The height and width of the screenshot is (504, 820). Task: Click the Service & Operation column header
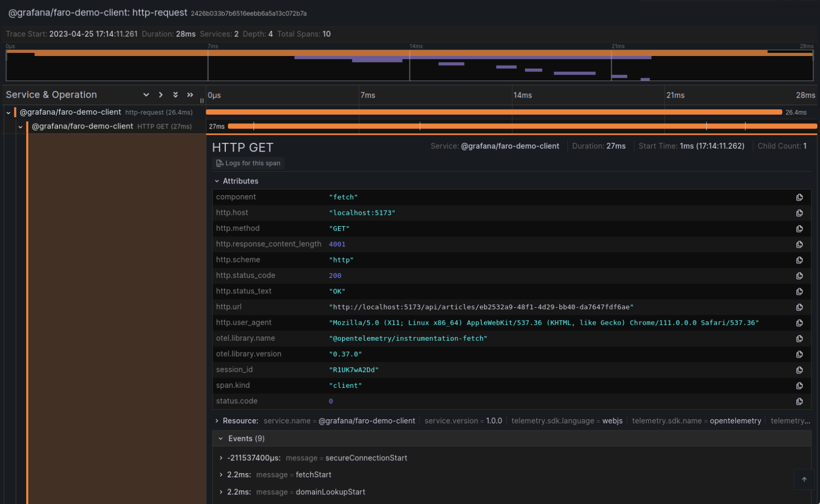click(x=51, y=94)
